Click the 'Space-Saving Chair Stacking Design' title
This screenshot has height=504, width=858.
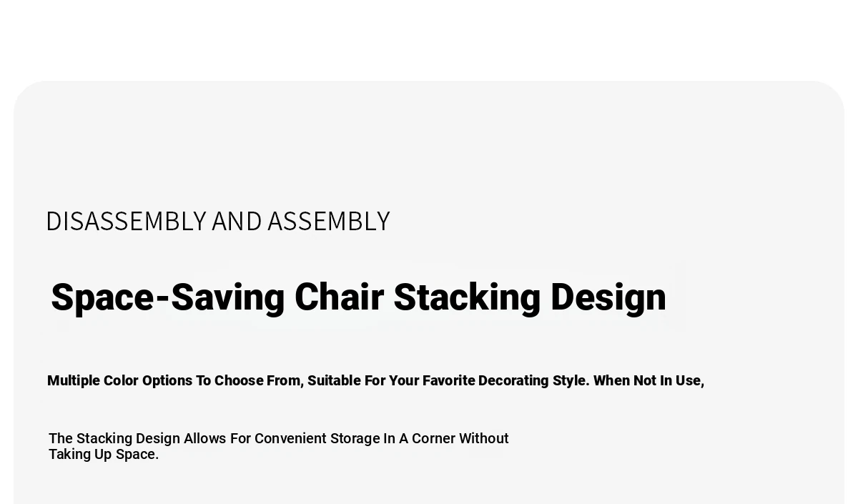point(358,297)
